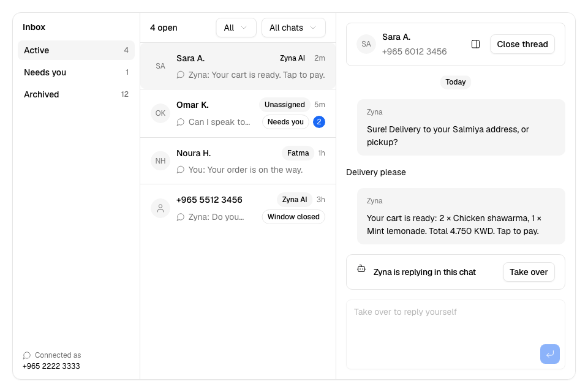Click the Fatma assignee tag on Noura H.

pos(298,153)
